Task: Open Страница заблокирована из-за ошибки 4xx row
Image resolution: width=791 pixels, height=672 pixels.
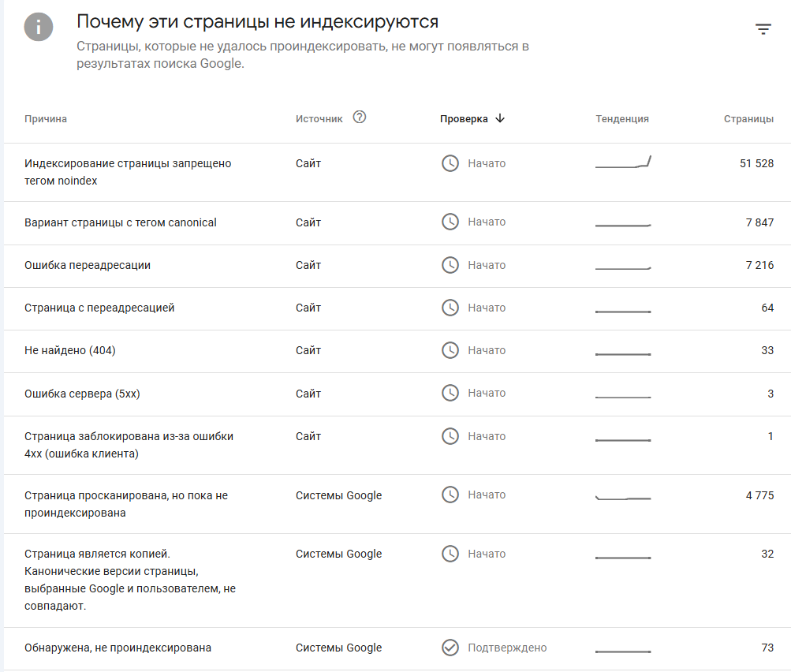Action: [x=397, y=445]
